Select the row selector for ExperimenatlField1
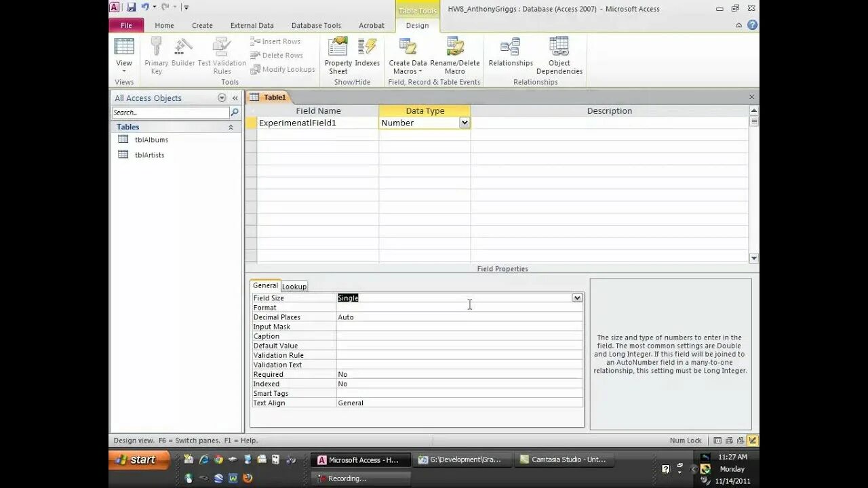The image size is (868, 488). click(x=251, y=123)
